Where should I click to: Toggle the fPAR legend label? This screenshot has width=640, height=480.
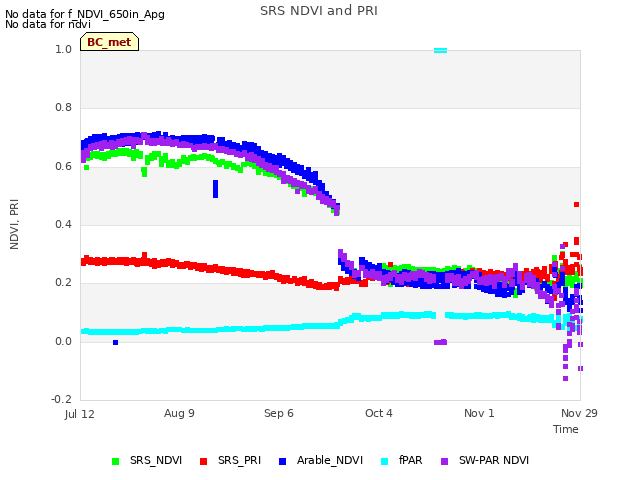click(x=411, y=460)
